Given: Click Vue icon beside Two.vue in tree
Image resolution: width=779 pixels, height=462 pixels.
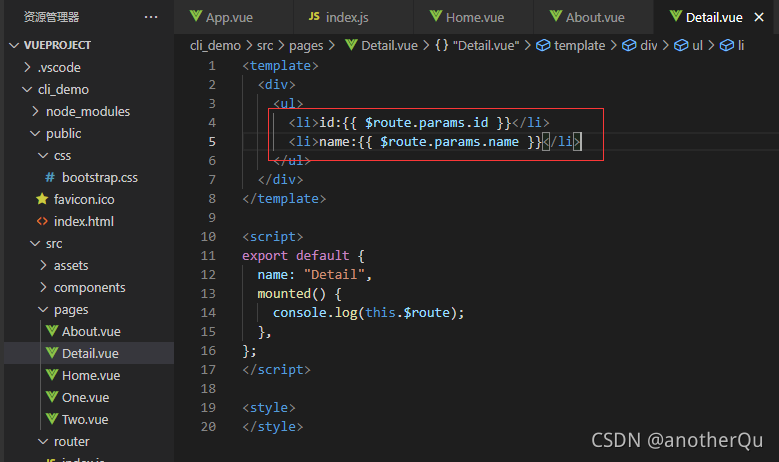Looking at the screenshot, I should (x=52, y=418).
